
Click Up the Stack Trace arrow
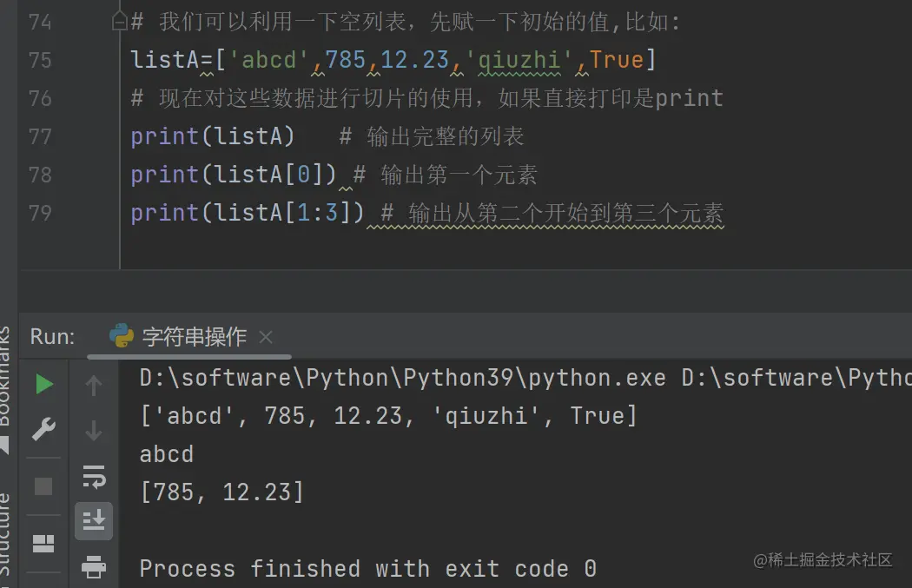(93, 385)
